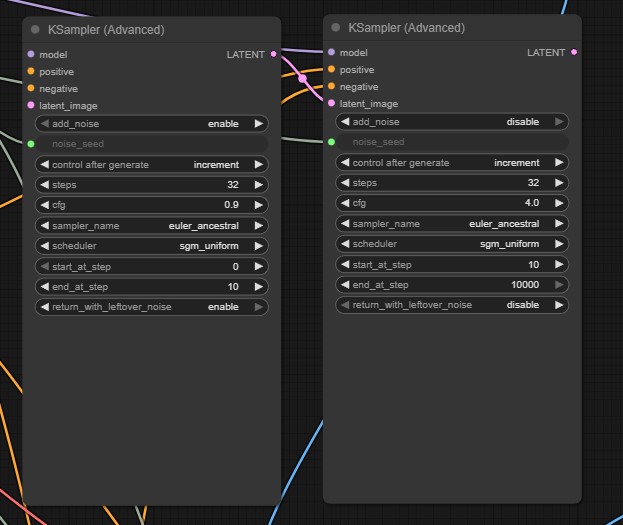This screenshot has height=525, width=623.
Task: Click the right node's LATENT output socket
Action: [x=574, y=52]
